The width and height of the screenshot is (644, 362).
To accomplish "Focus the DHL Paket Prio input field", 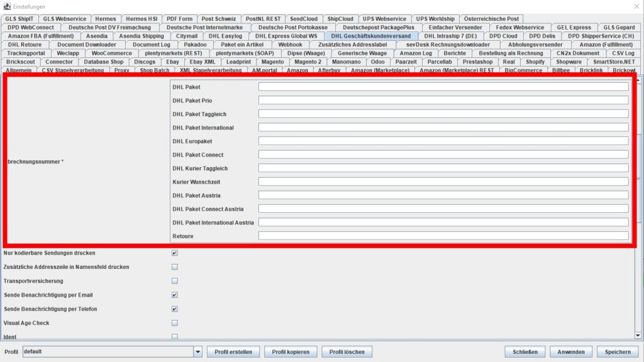I will click(x=443, y=100).
